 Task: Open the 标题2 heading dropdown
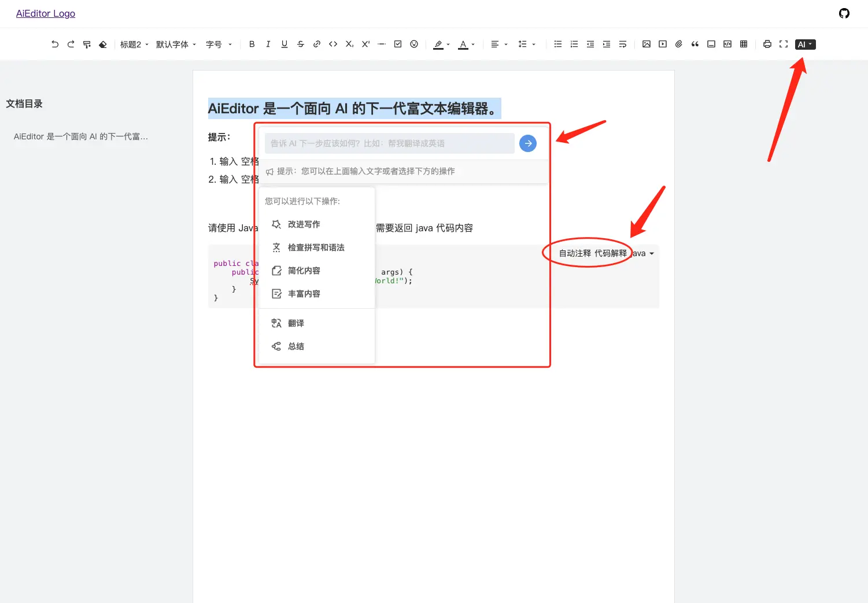pos(134,45)
